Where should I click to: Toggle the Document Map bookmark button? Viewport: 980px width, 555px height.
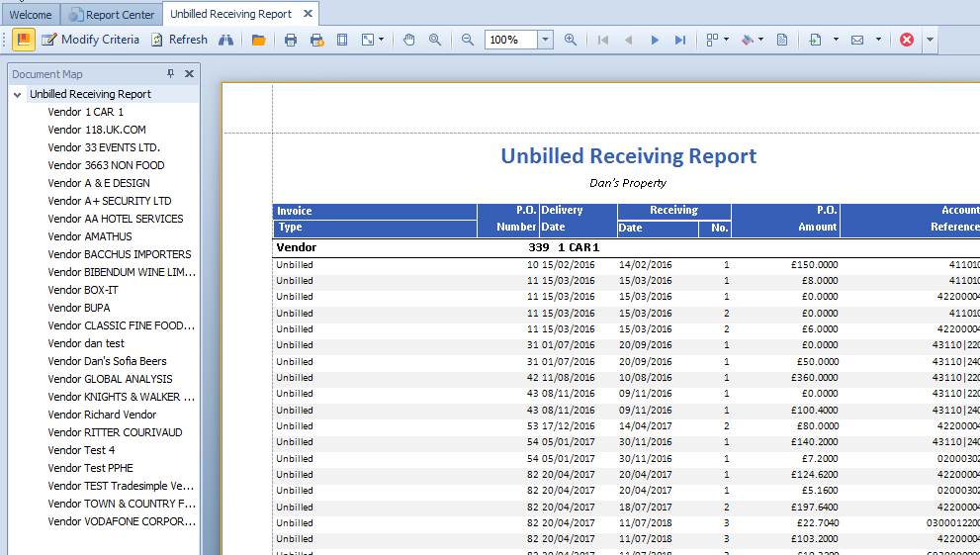click(24, 40)
